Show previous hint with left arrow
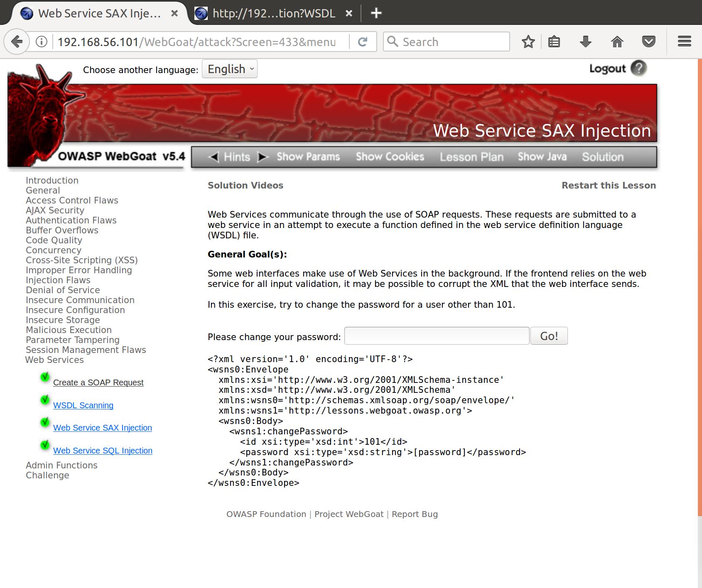 click(214, 157)
